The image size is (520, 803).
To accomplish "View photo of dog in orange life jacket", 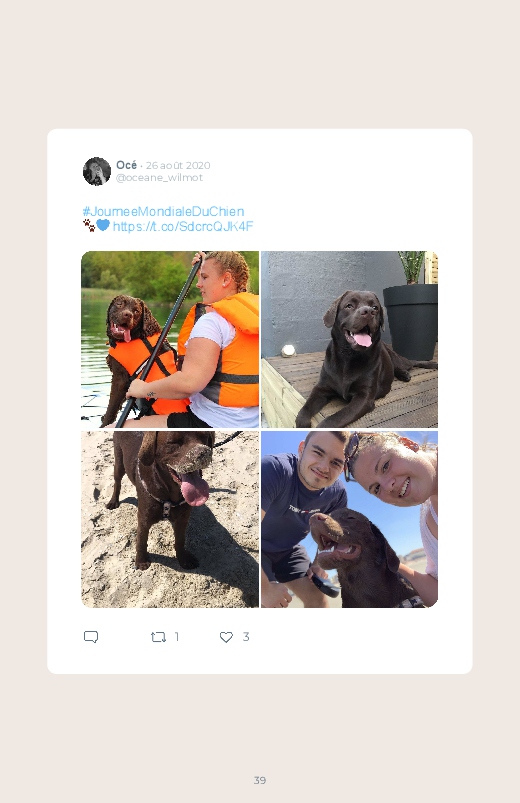I will pos(170,339).
